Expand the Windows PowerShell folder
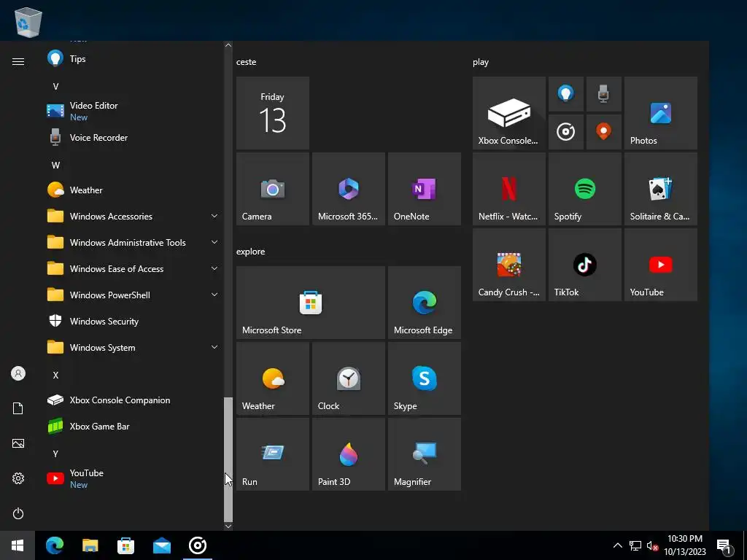 click(133, 295)
